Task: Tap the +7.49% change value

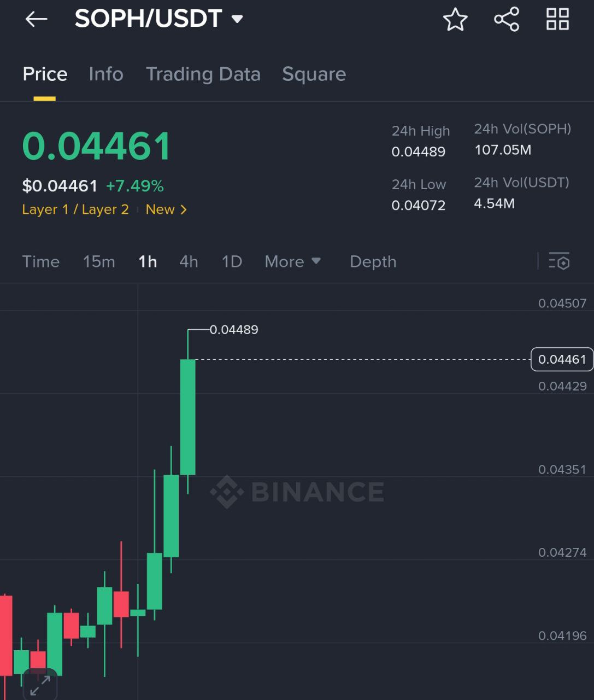Action: click(135, 186)
